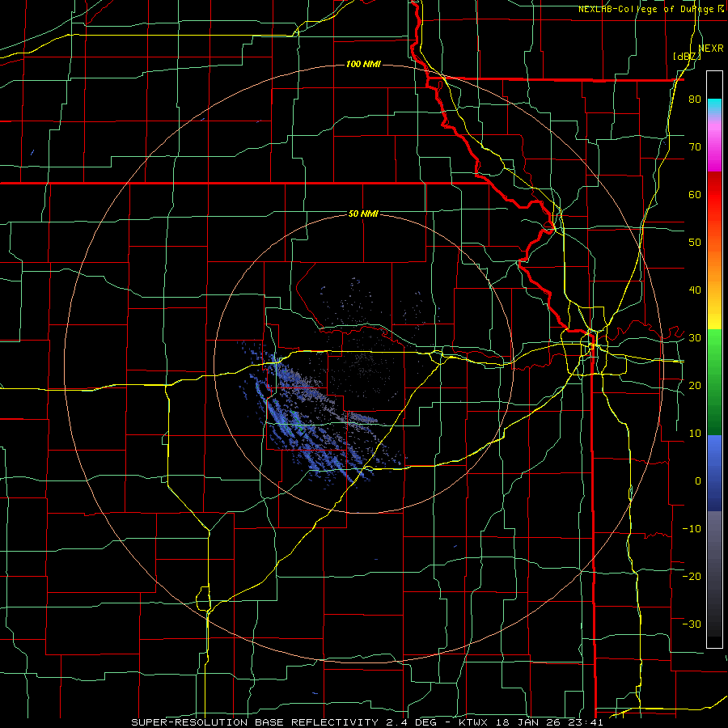Click the 40 value on dBZ scale

coord(695,290)
